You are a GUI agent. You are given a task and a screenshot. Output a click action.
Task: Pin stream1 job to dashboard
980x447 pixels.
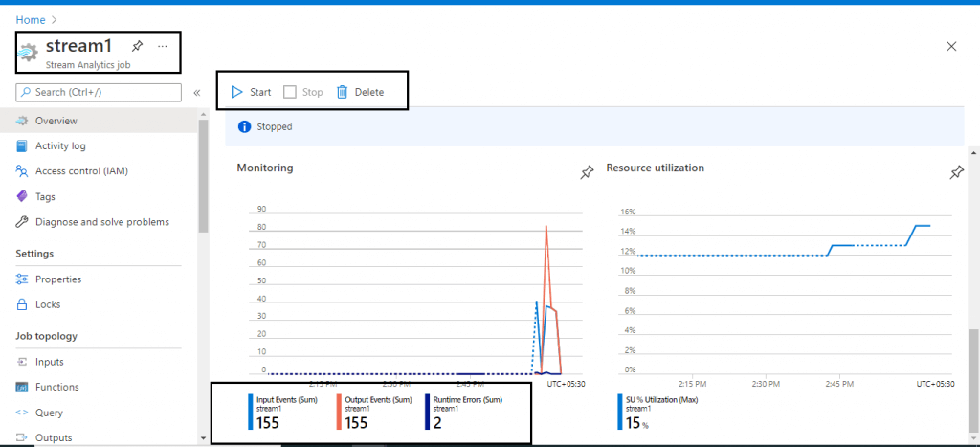pyautogui.click(x=137, y=46)
